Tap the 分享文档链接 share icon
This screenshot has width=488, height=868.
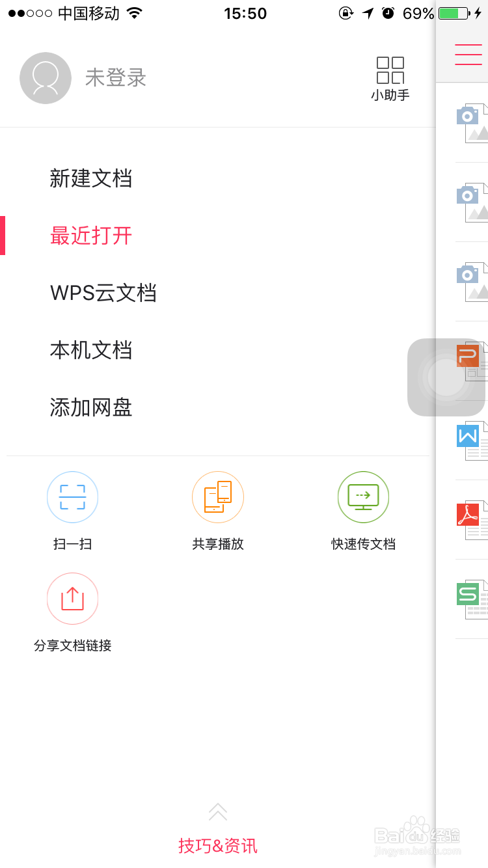pos(72,599)
